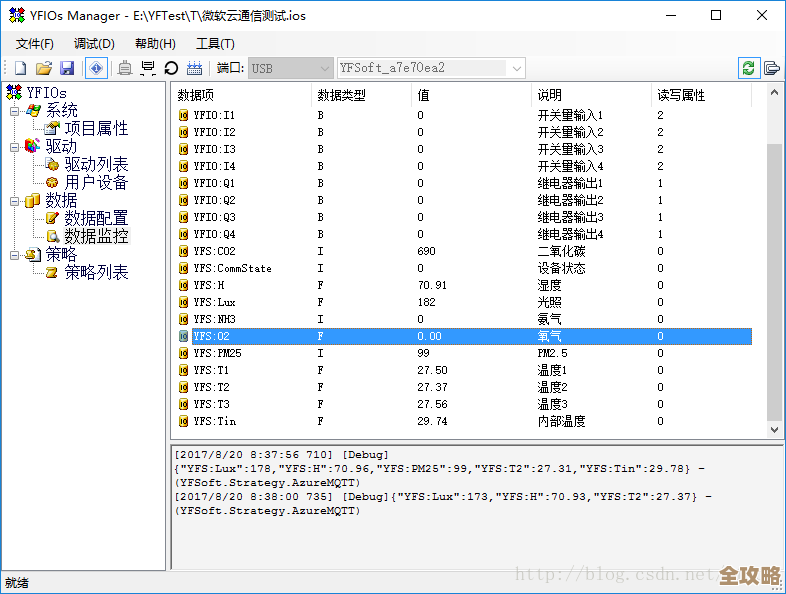Maximize the YFIOs Manager window
The width and height of the screenshot is (786, 594).
(x=716, y=16)
